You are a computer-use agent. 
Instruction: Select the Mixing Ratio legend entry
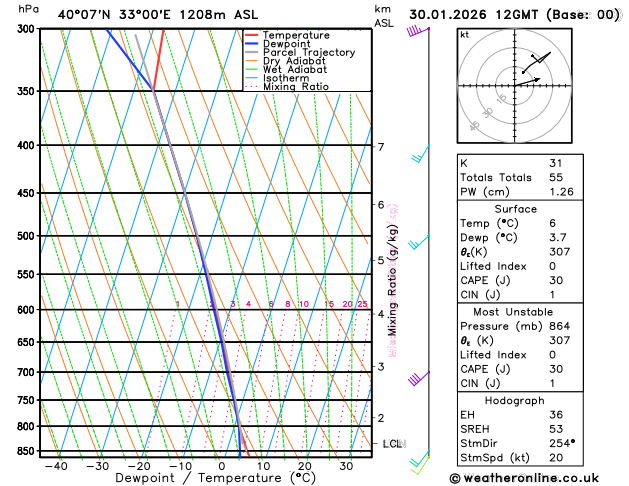click(x=295, y=86)
